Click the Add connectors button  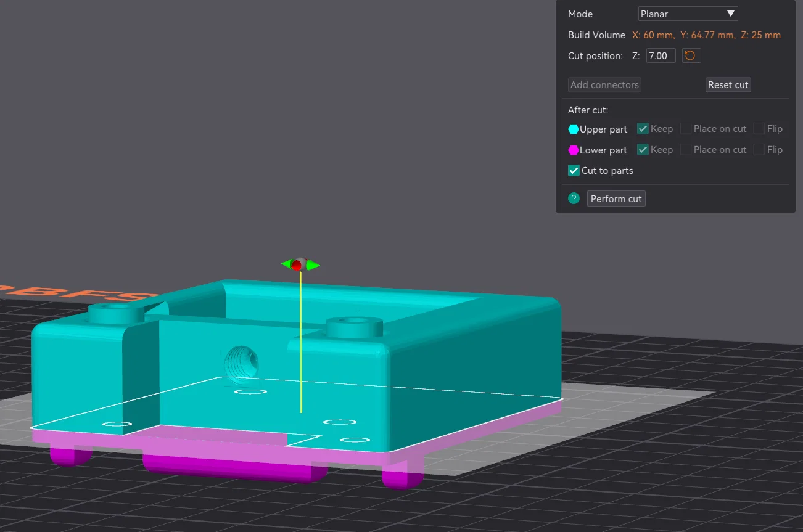coord(604,85)
